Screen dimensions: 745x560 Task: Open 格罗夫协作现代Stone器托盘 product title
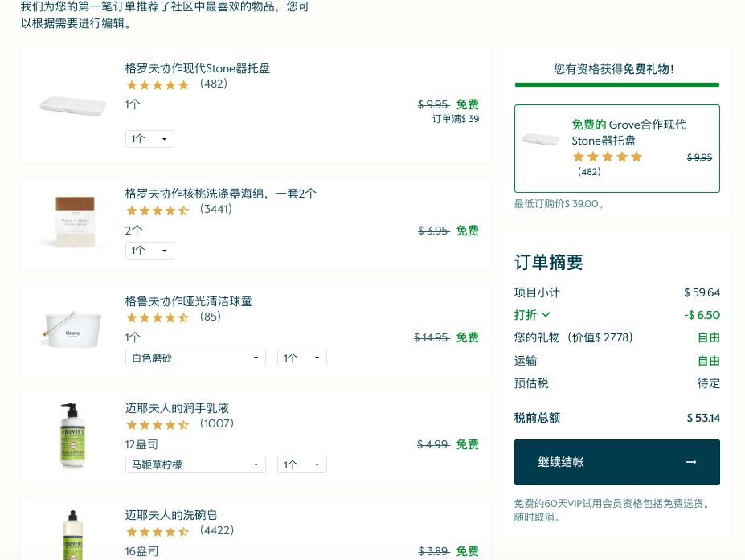coord(197,68)
